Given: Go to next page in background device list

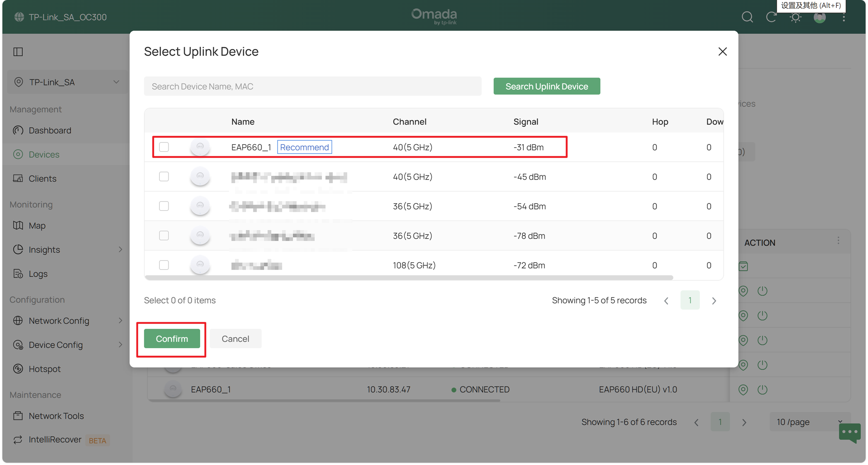Looking at the screenshot, I should point(744,422).
